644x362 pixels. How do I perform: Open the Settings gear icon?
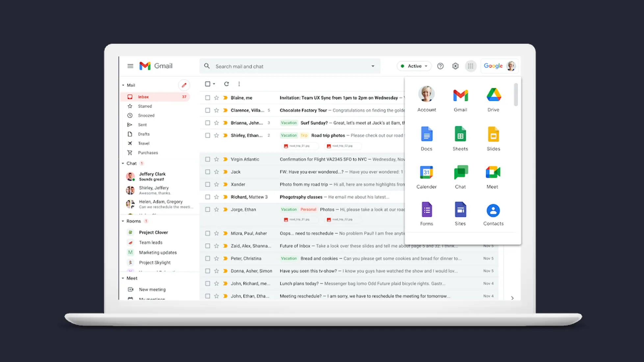[x=455, y=66]
